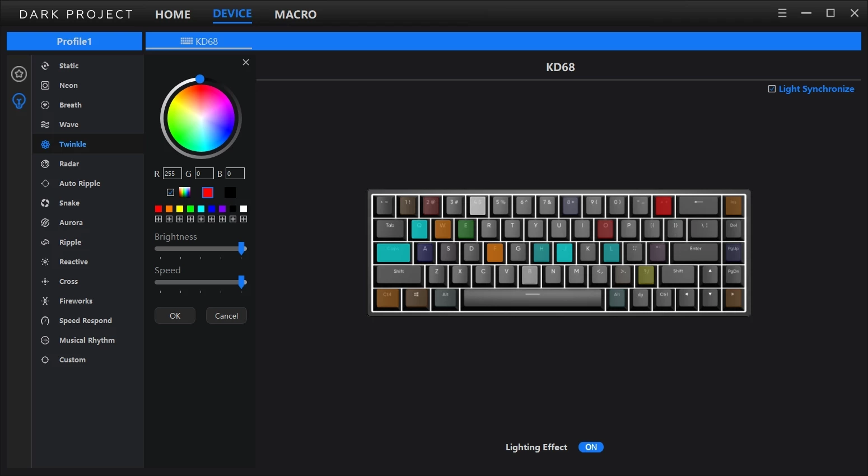This screenshot has height=476, width=868.
Task: Switch to the MACRO tab
Action: 296,15
